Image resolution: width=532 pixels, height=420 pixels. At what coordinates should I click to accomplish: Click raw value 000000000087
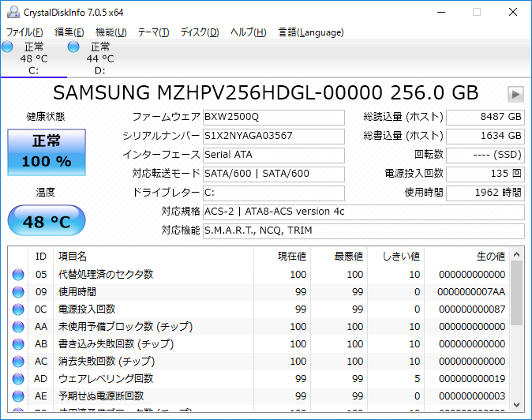pyautogui.click(x=472, y=309)
